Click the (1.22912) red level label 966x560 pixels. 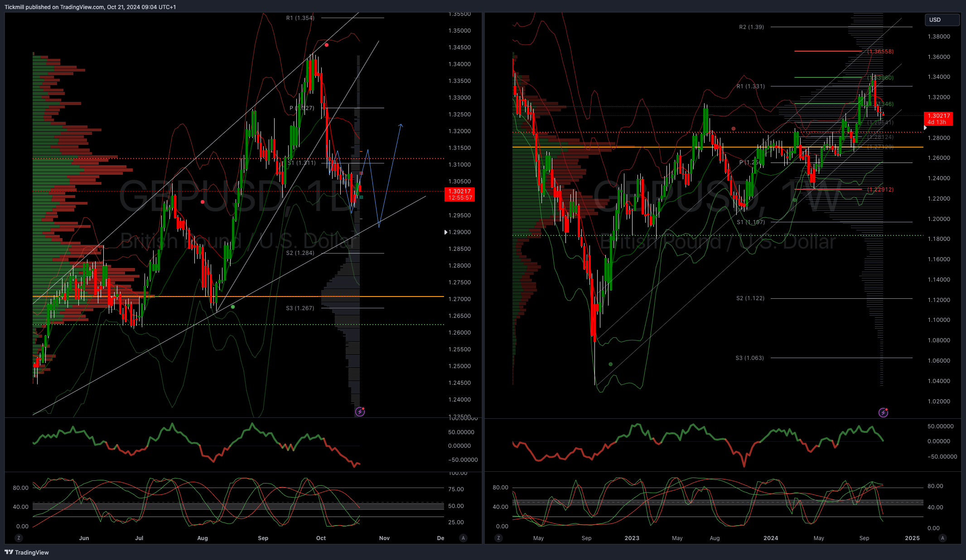880,190
